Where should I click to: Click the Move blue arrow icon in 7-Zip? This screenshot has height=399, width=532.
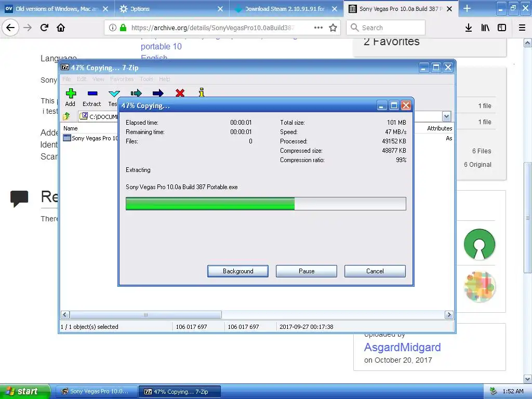[x=158, y=93]
